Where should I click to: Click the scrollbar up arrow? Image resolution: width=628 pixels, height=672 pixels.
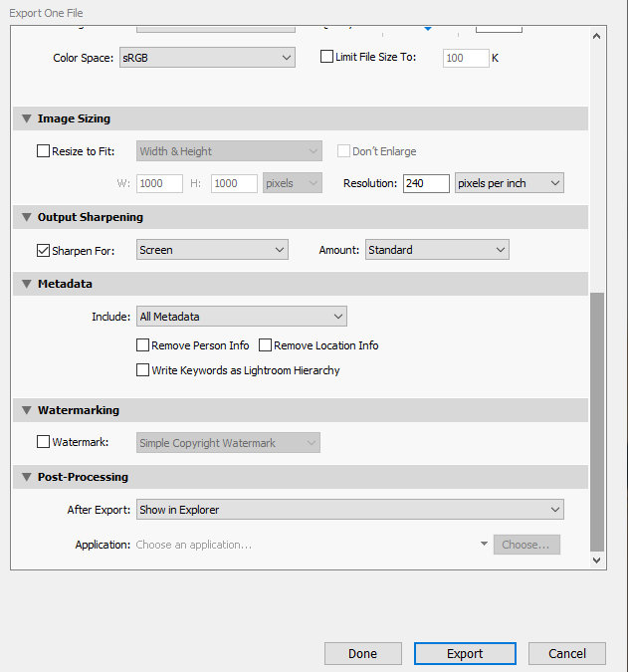click(x=597, y=37)
